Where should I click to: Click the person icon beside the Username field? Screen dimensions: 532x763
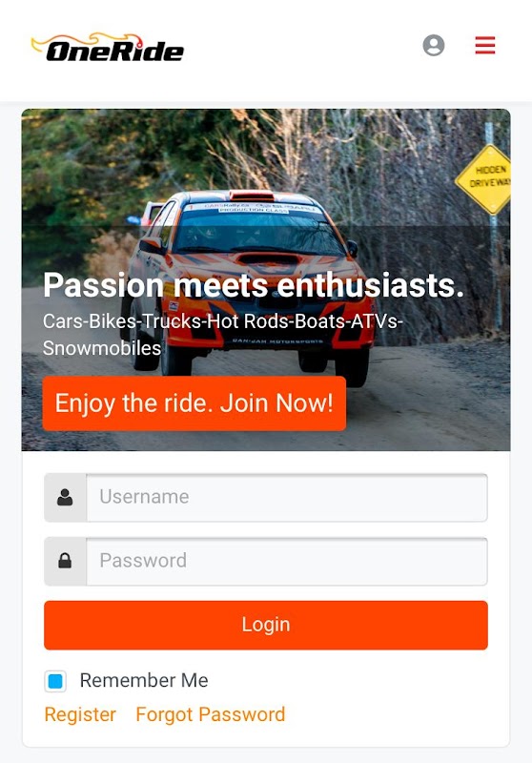point(65,497)
